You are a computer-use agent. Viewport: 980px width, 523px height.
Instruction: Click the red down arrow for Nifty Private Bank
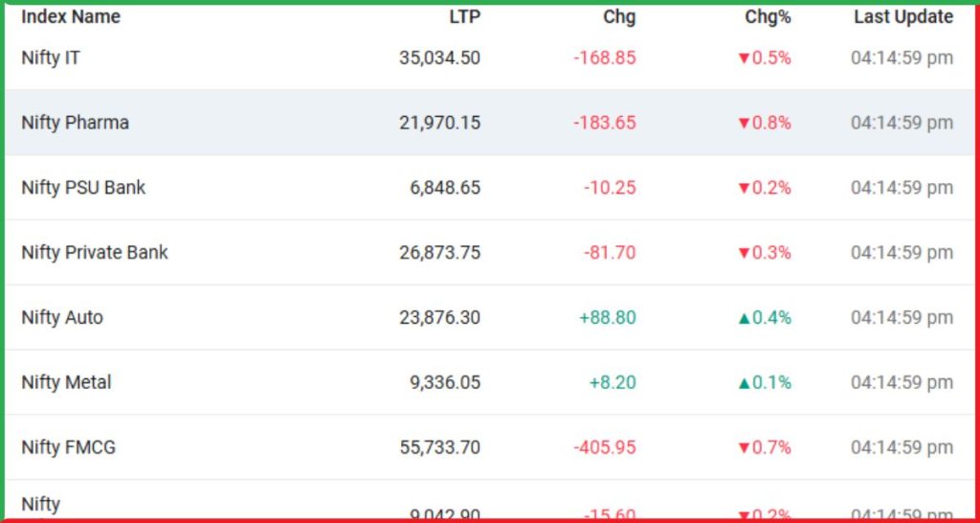(743, 254)
